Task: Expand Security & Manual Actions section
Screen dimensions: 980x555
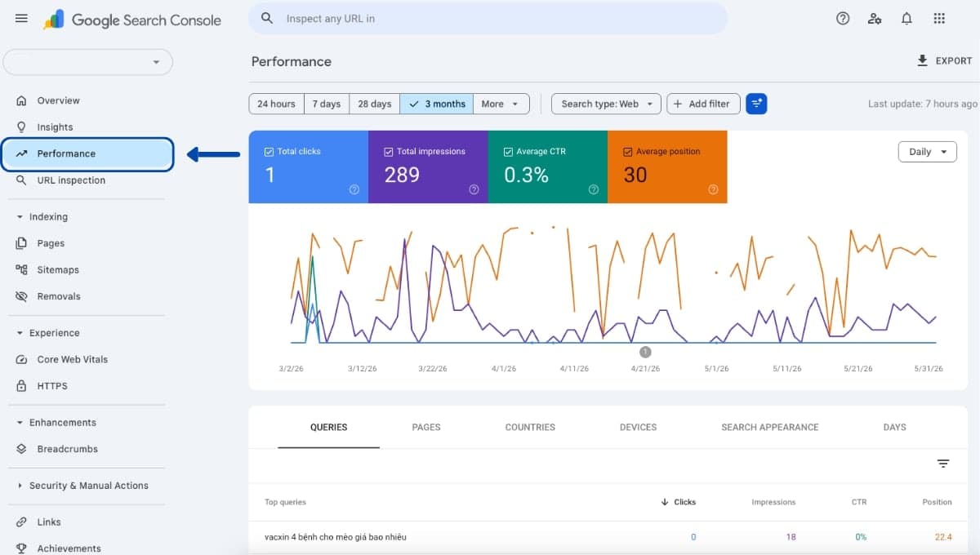Action: tap(20, 486)
